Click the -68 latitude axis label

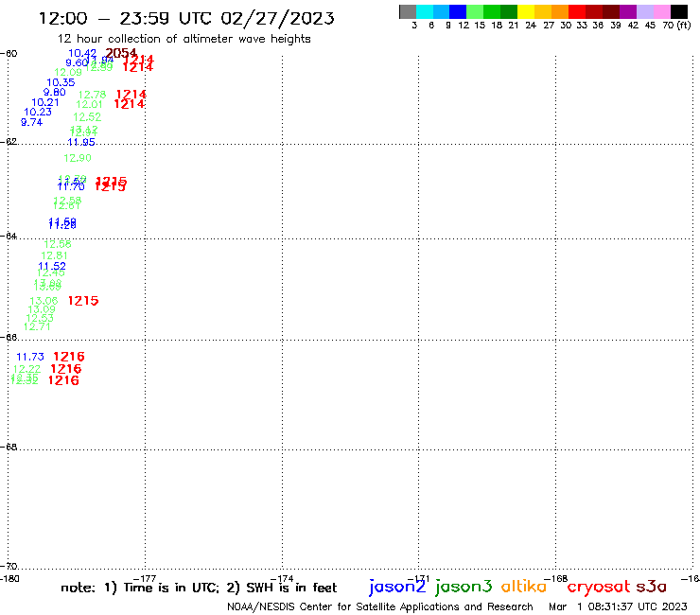click(x=9, y=447)
